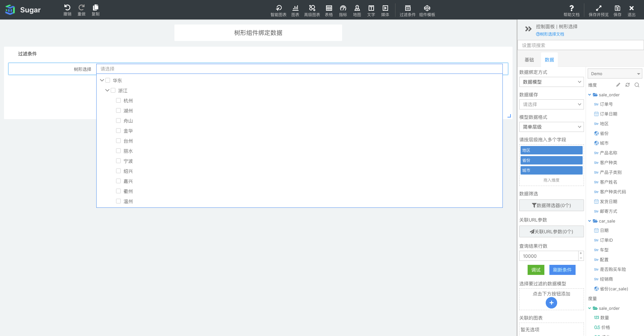644x336 pixels.
Task: Collapse the 浙江 tree node
Action: [107, 90]
